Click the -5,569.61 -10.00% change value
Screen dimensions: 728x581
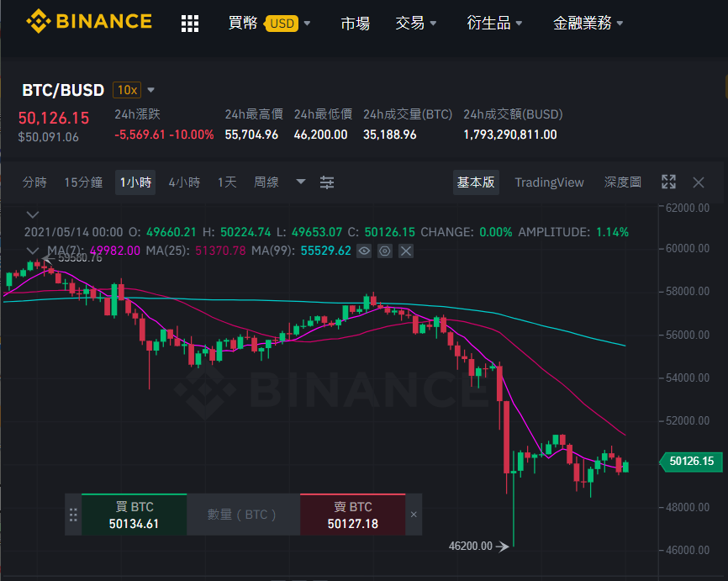[165, 135]
